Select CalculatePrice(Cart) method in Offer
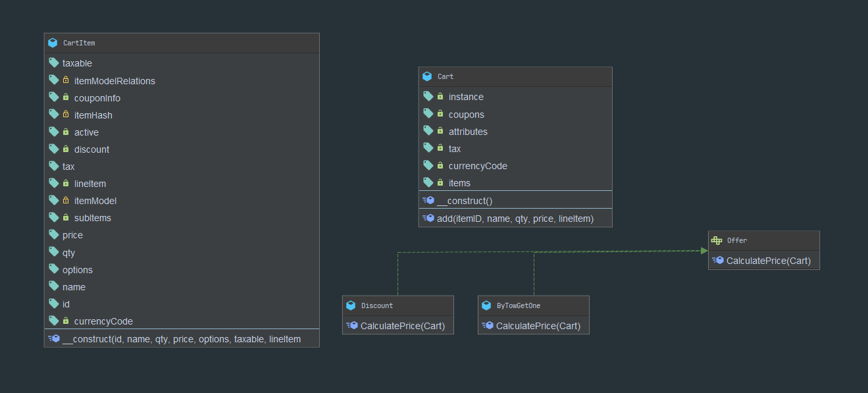Image resolution: width=868 pixels, height=393 pixels. coord(768,261)
